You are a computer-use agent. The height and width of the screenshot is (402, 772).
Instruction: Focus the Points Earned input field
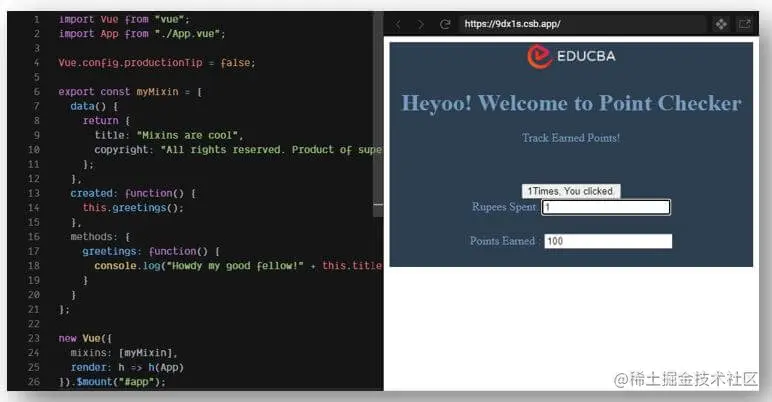tap(608, 241)
